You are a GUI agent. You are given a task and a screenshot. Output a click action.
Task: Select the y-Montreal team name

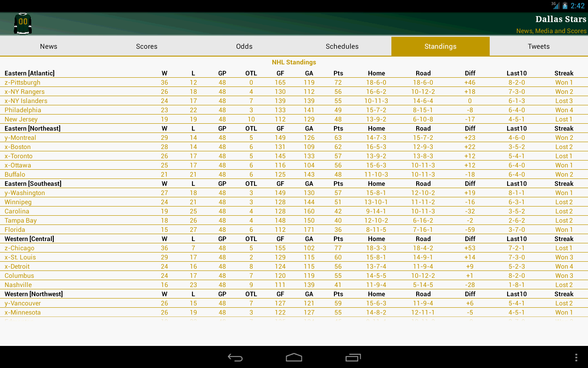(x=20, y=138)
